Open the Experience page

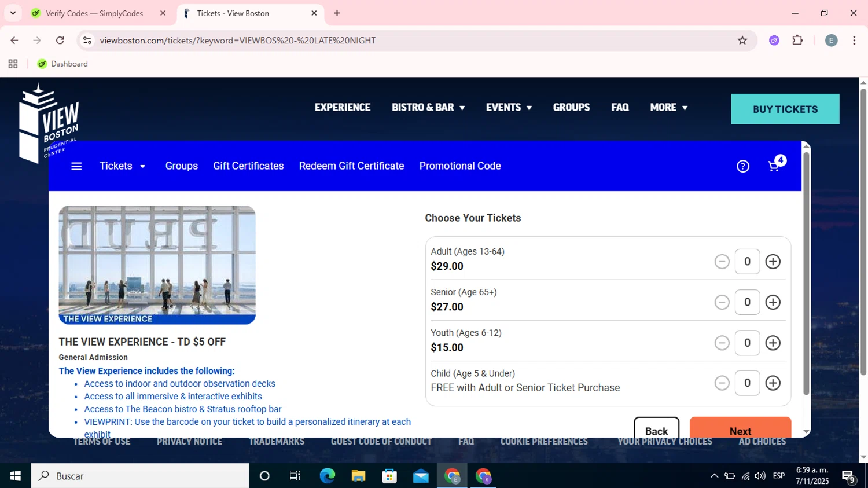coord(343,108)
